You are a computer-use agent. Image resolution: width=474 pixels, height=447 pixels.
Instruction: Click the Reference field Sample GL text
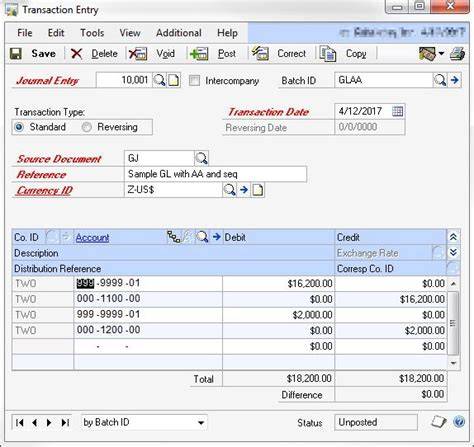[215, 174]
